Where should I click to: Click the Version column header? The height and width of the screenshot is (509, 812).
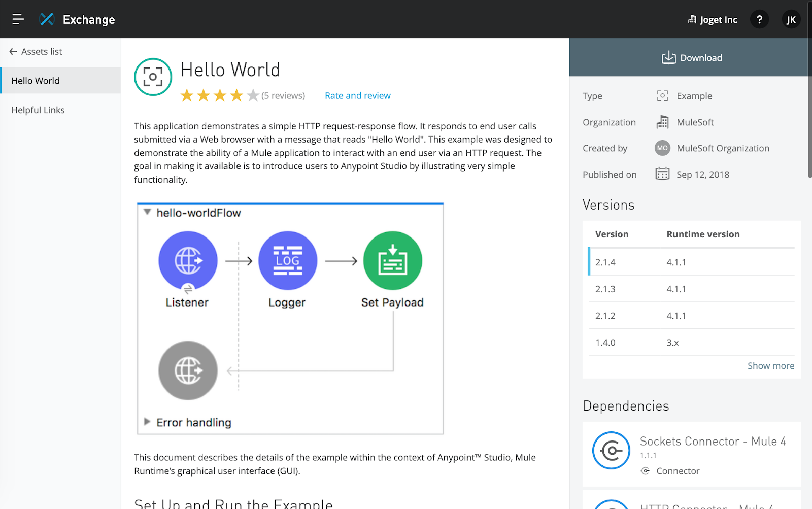point(612,234)
